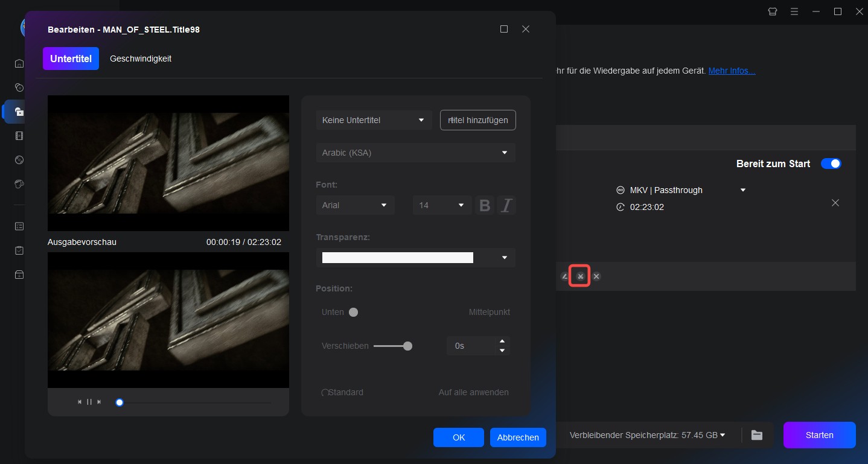Click the Verschieben slider handle
The image size is (868, 464).
coord(408,346)
